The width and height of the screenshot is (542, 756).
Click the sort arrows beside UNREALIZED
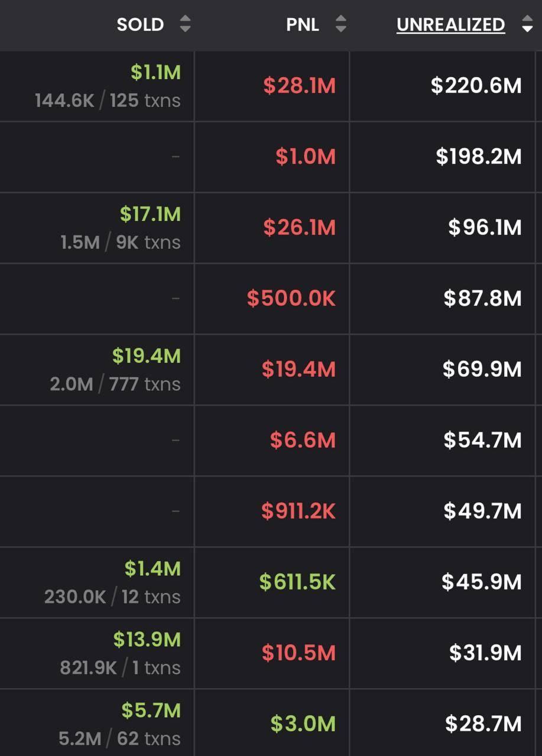pos(527,25)
